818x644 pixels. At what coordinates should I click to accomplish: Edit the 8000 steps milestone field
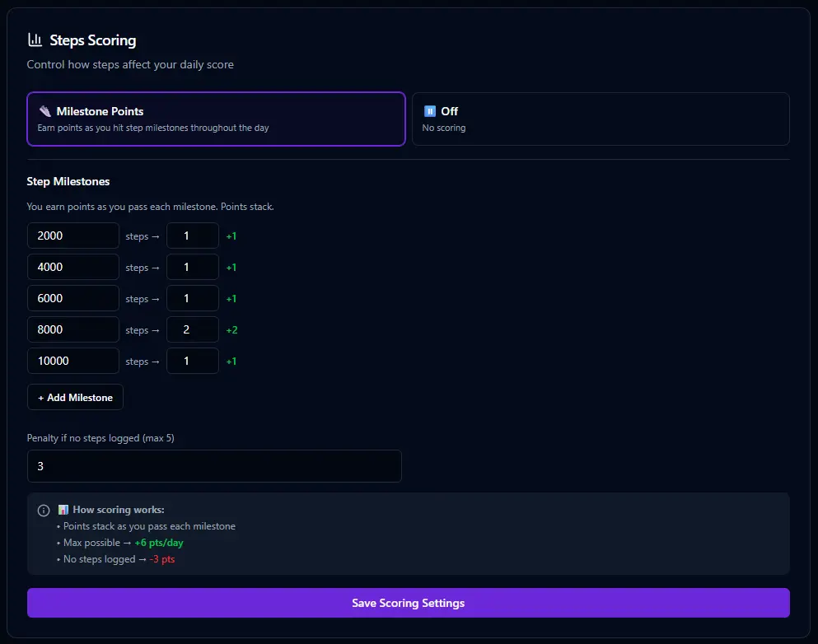point(72,329)
